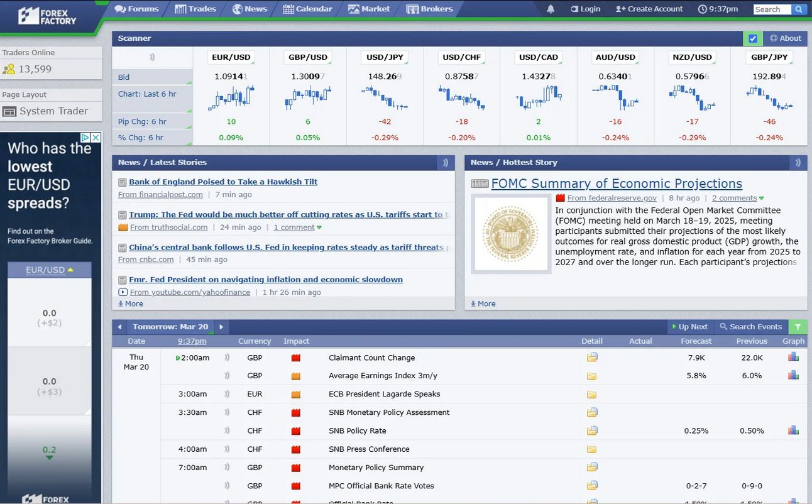Collapse the Latest Stories panel
812x504 pixels.
coord(445,163)
